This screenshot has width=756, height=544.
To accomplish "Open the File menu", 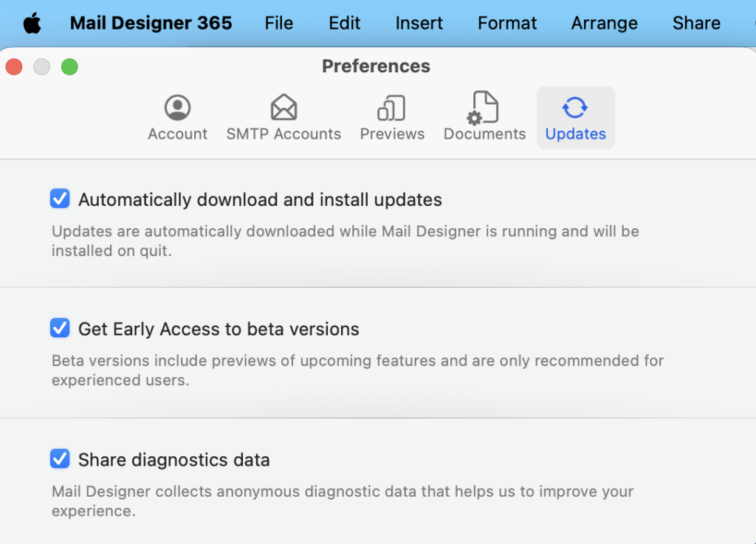I will tap(278, 23).
